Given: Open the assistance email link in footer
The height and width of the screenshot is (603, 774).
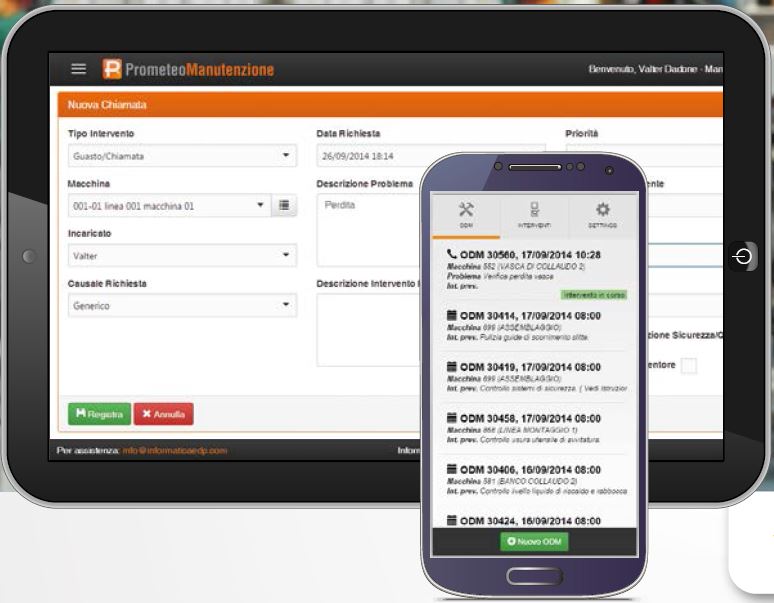Looking at the screenshot, I should (175, 450).
